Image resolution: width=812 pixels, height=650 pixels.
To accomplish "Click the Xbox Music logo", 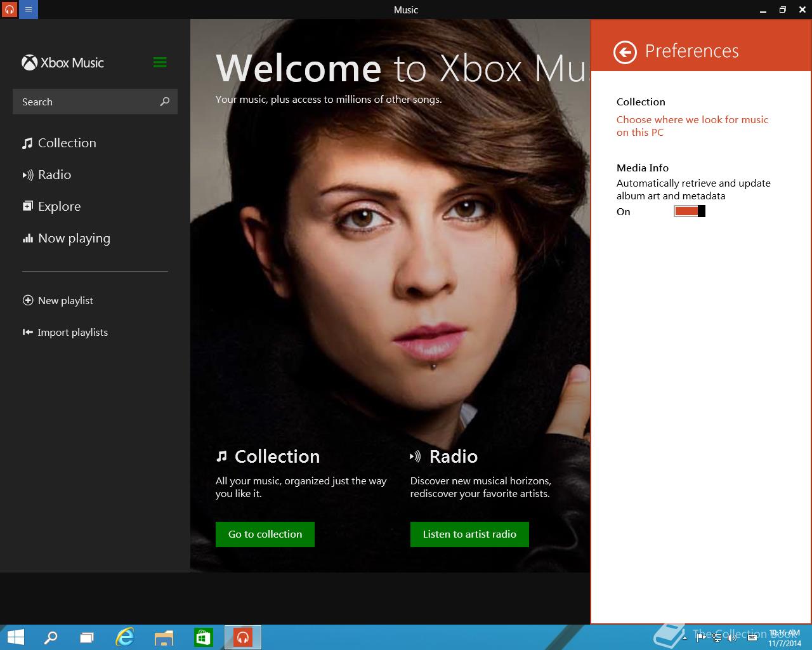I will [62, 63].
